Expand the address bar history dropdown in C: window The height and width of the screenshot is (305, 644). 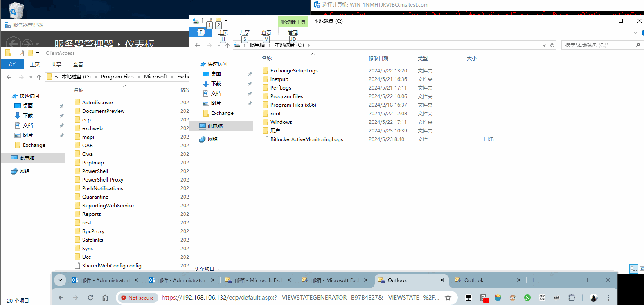pyautogui.click(x=544, y=45)
